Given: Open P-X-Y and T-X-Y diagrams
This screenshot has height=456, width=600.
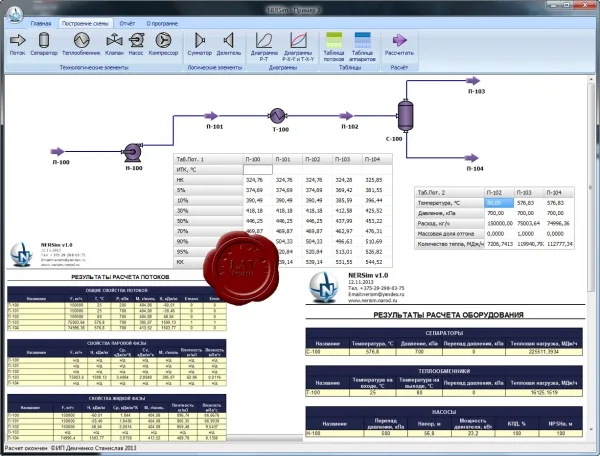Looking at the screenshot, I should tap(298, 47).
